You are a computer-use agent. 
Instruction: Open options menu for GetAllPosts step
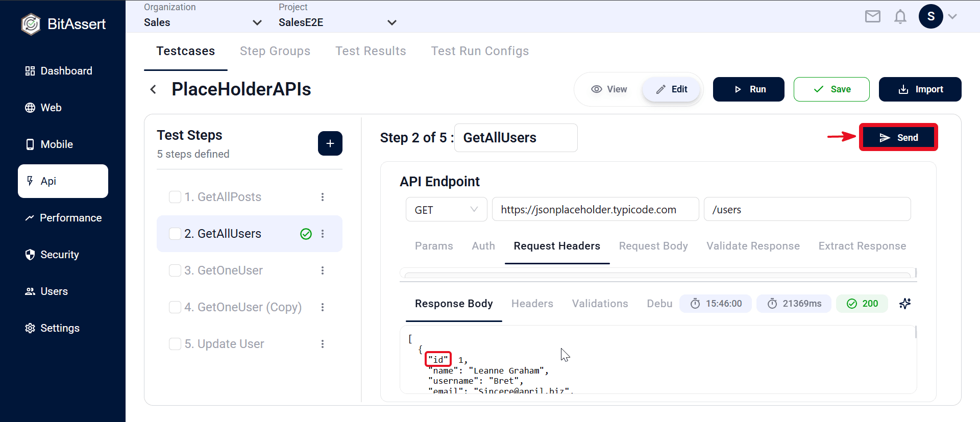coord(323,197)
